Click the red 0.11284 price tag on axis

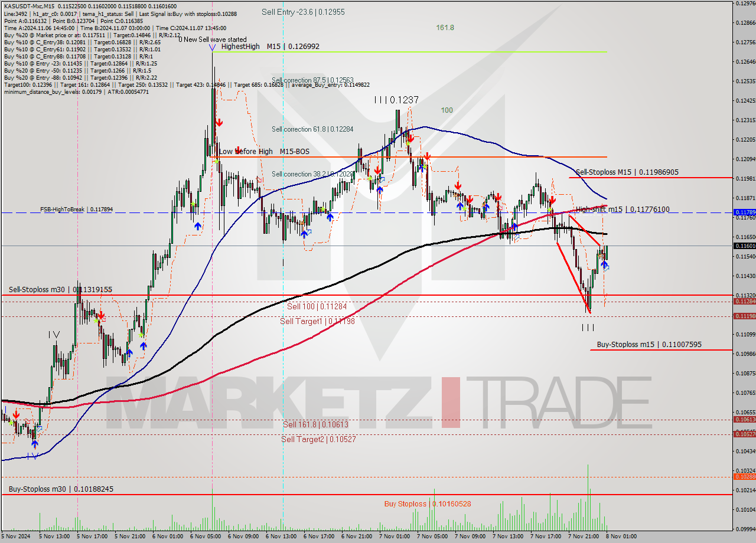pyautogui.click(x=744, y=301)
